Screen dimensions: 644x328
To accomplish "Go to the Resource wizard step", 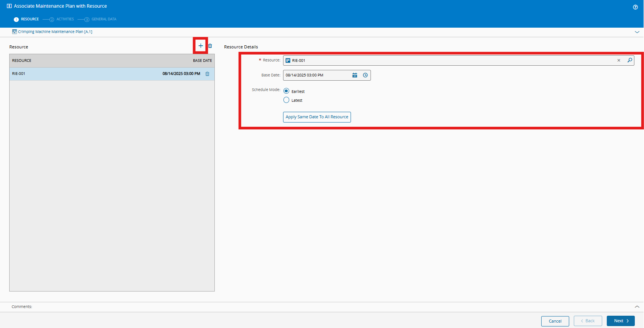I will point(26,19).
